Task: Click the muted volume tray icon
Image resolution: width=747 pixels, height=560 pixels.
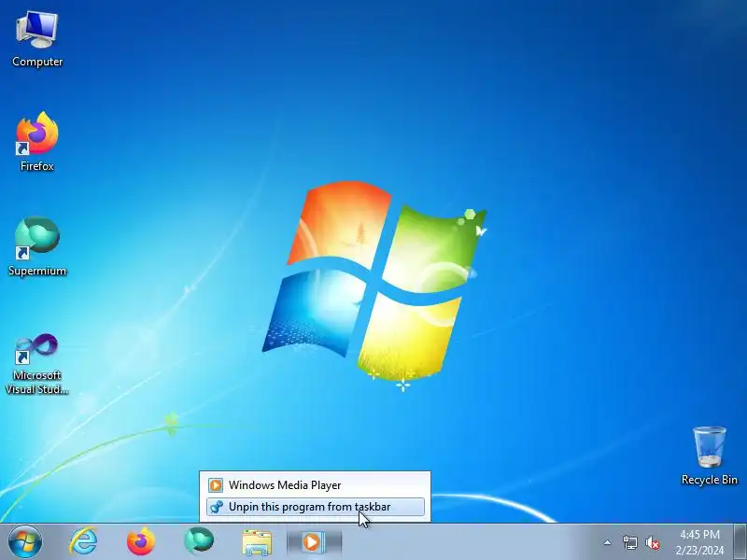Action: click(x=653, y=542)
